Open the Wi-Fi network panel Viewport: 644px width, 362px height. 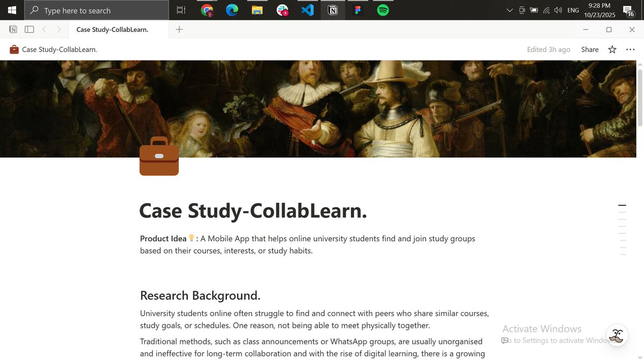pyautogui.click(x=546, y=10)
